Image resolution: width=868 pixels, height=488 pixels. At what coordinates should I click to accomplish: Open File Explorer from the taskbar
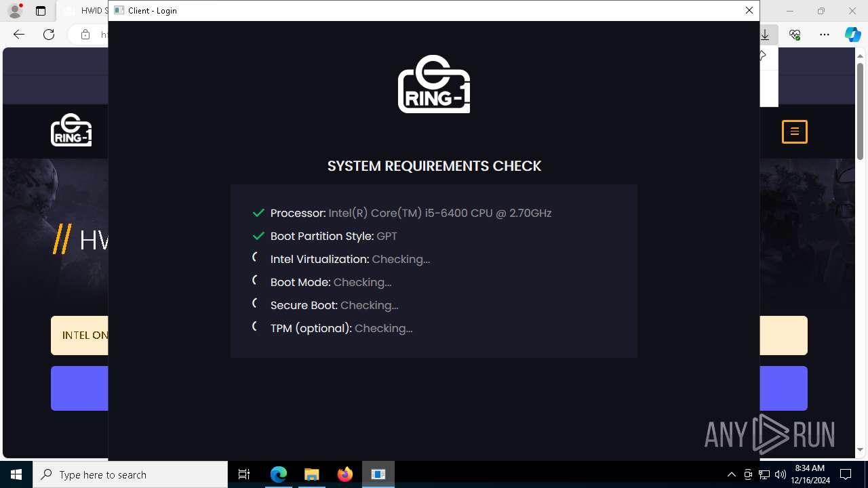pos(312,474)
